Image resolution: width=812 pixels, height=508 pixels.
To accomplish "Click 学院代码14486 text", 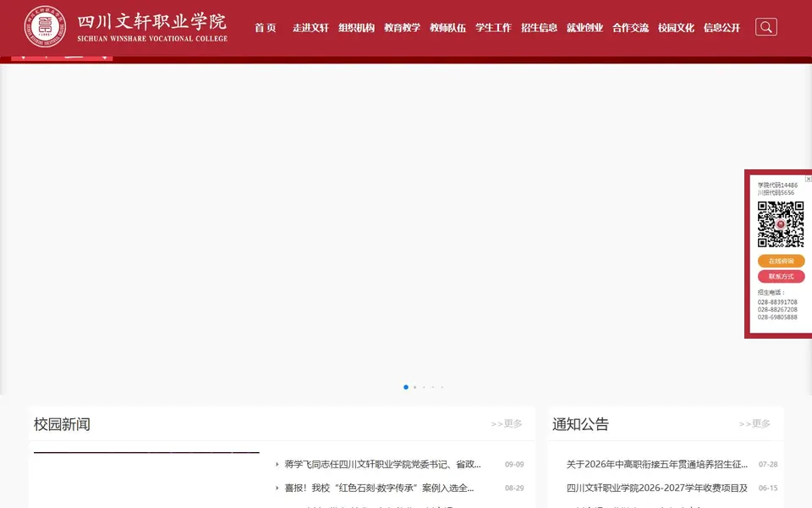I will [777, 185].
